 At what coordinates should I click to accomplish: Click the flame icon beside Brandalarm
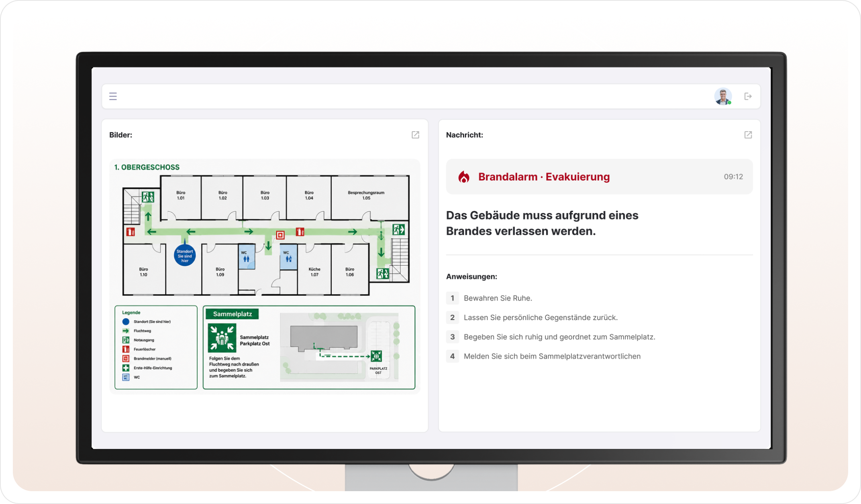coord(464,177)
